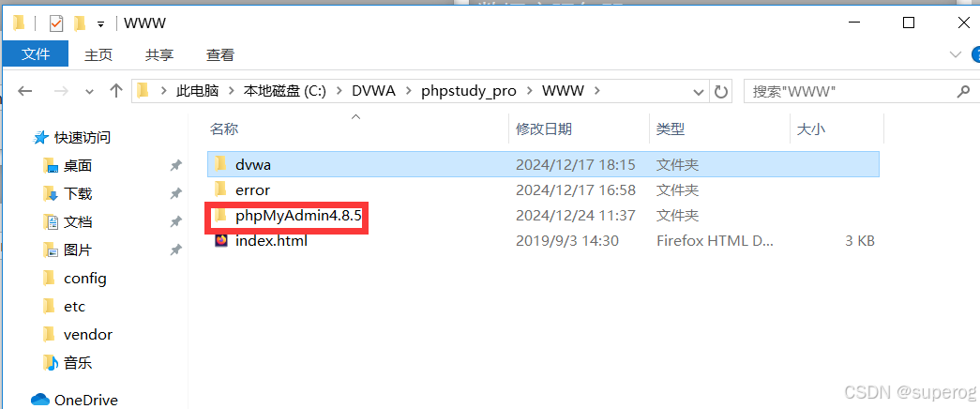The height and width of the screenshot is (409, 980).
Task: Expand the ribbon with the chevron
Action: pos(955,55)
